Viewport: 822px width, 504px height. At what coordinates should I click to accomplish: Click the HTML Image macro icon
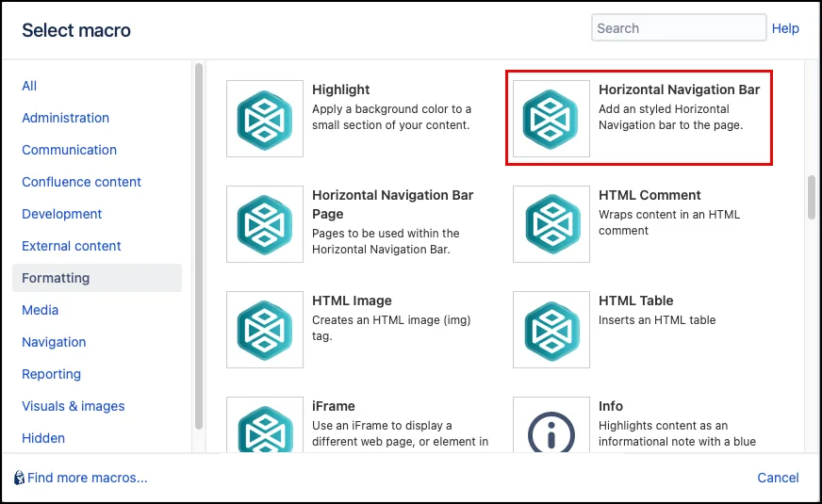click(x=265, y=330)
